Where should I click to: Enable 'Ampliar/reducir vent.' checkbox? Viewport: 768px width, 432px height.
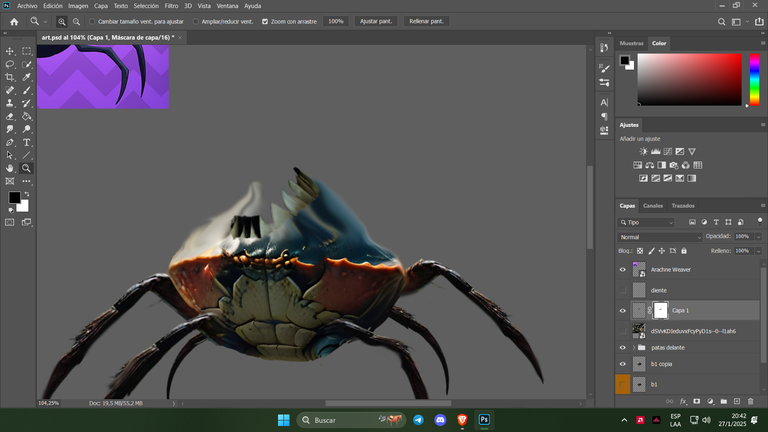pos(196,22)
